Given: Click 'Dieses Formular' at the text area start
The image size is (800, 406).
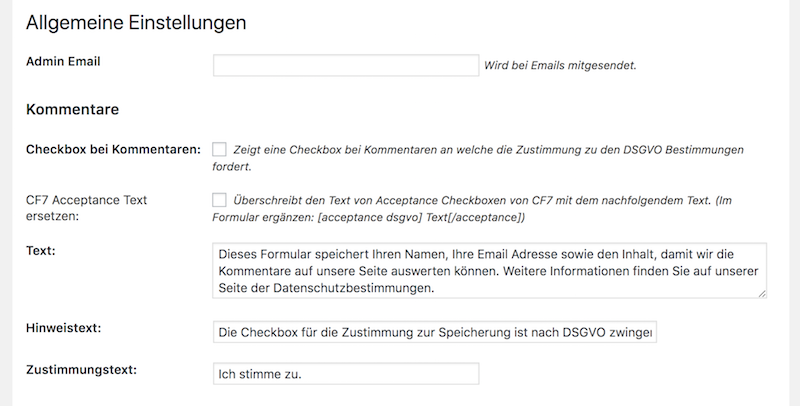Looking at the screenshot, I should coord(260,254).
